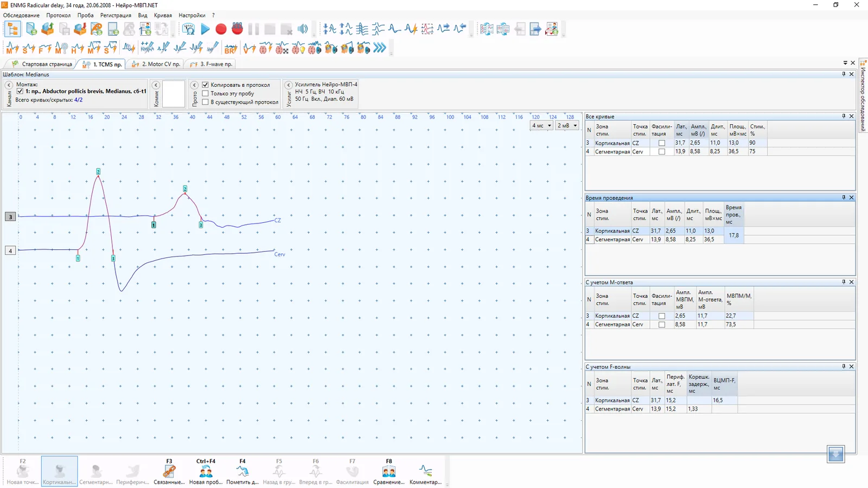Select marker 1 on the CZ curve
The image size is (868, 488).
pos(154,224)
